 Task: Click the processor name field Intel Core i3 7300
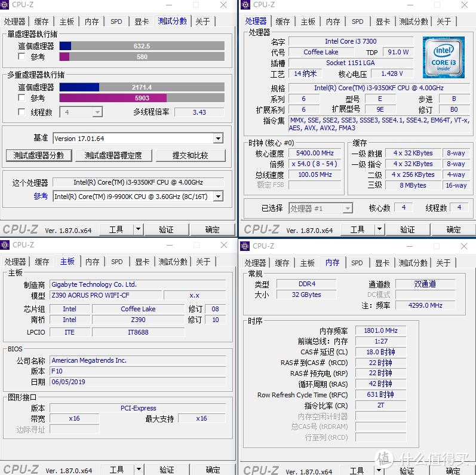[351, 41]
